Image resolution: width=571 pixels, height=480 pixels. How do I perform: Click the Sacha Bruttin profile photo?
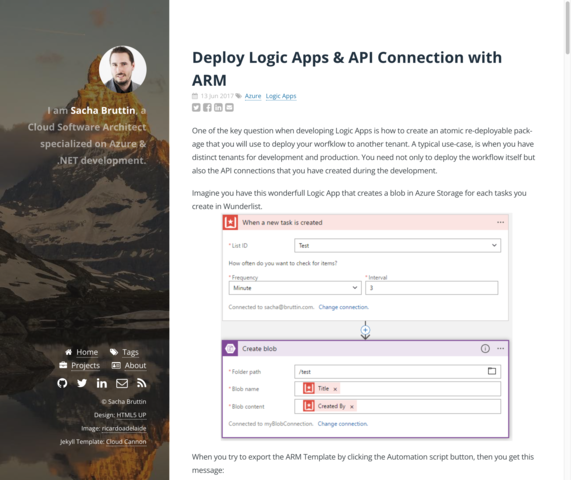click(123, 69)
